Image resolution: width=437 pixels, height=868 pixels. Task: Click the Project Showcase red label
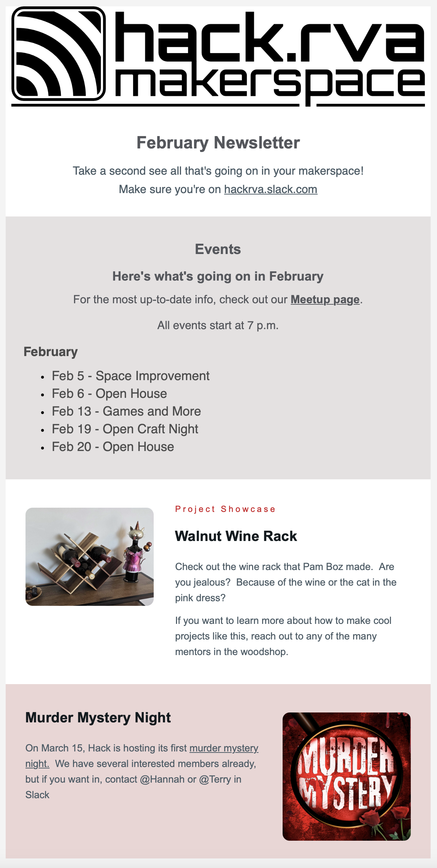225,509
